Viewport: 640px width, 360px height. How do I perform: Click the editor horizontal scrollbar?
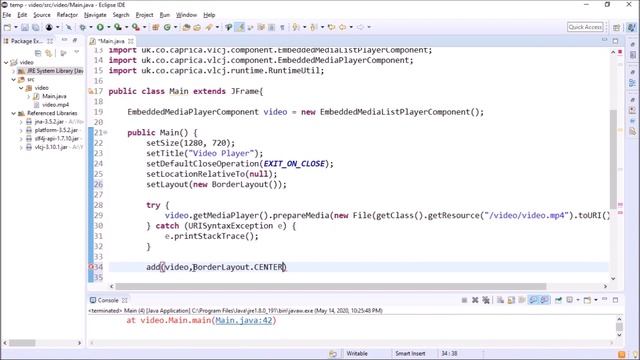331,286
